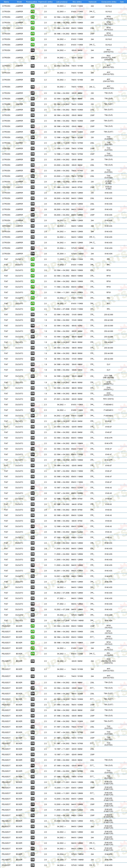Click petrol icon in Peugeot 2.0 RFL 244, Z_ row
Viewport: 127px width, 868px height.
click(x=33, y=654)
